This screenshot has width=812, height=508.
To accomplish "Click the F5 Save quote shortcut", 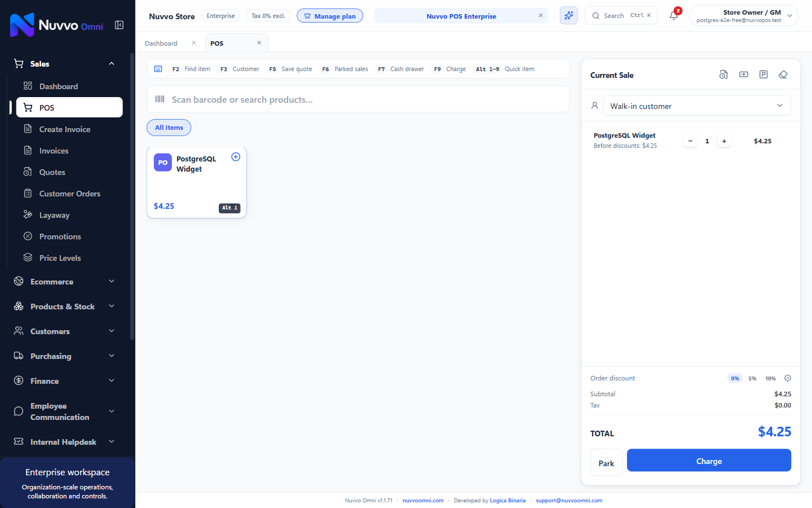I will 290,69.
